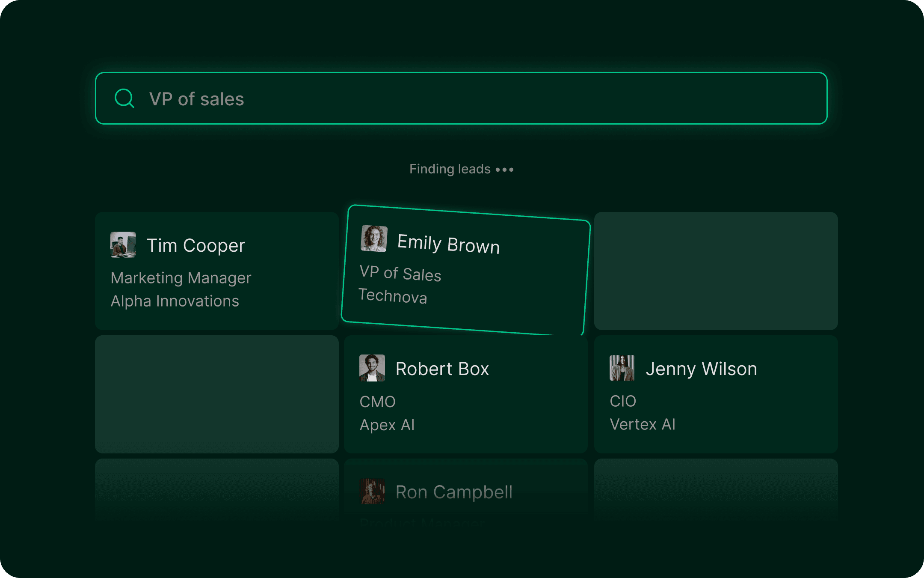924x578 pixels.
Task: Click the Finding leads loading dots
Action: [505, 170]
